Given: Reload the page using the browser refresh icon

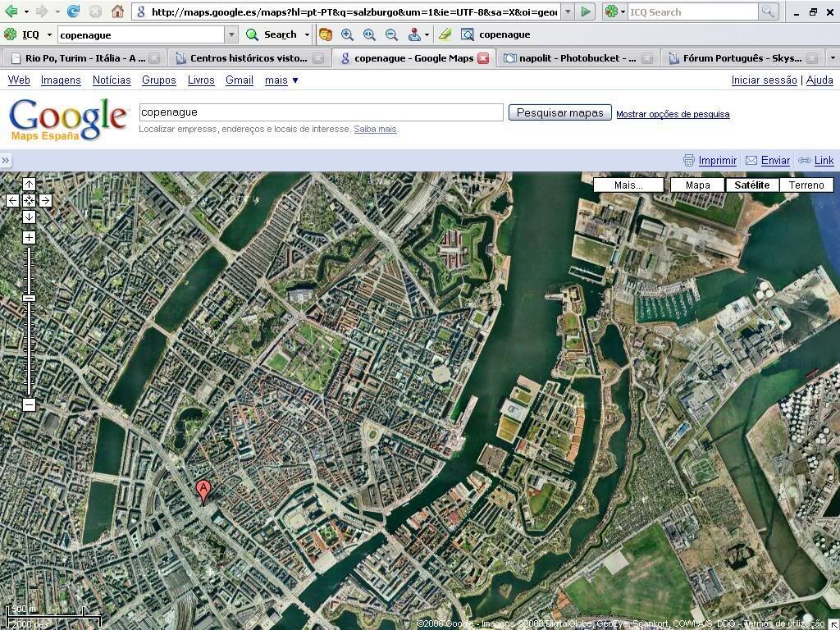Looking at the screenshot, I should [x=74, y=11].
